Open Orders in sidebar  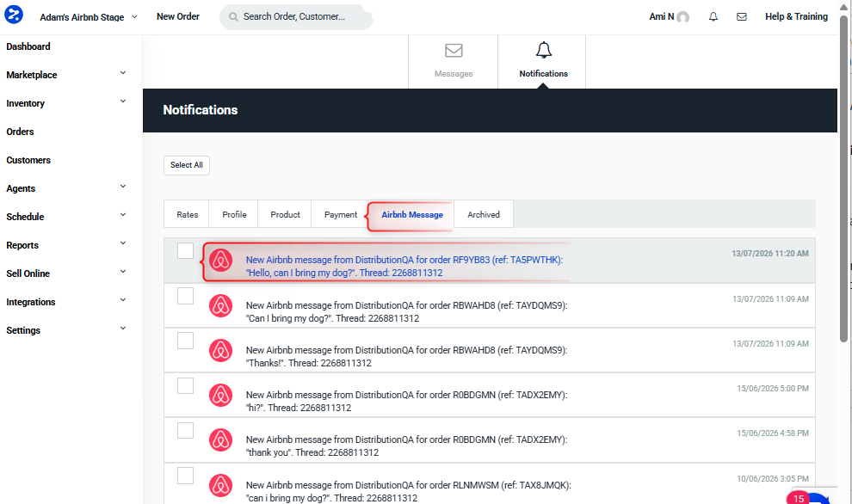20,132
